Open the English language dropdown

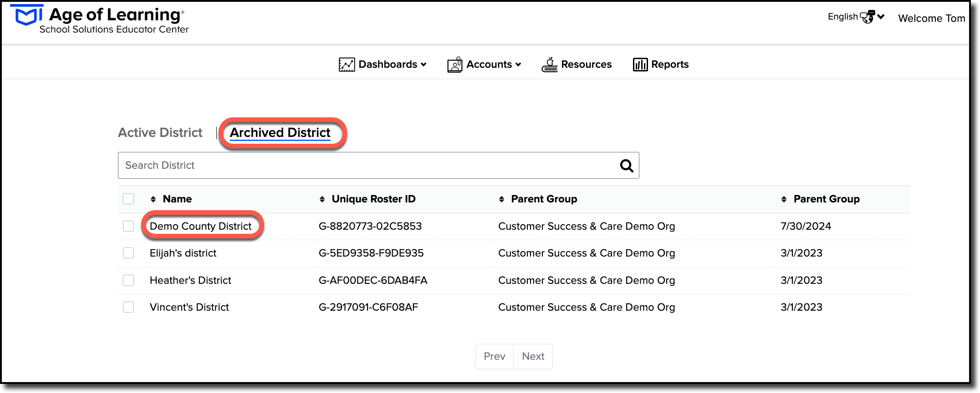pyautogui.click(x=856, y=17)
